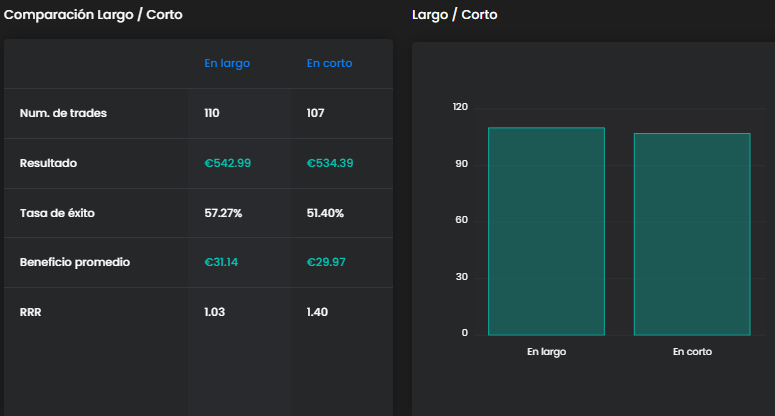Click the €534.39 result value
The height and width of the screenshot is (416, 775).
[330, 163]
